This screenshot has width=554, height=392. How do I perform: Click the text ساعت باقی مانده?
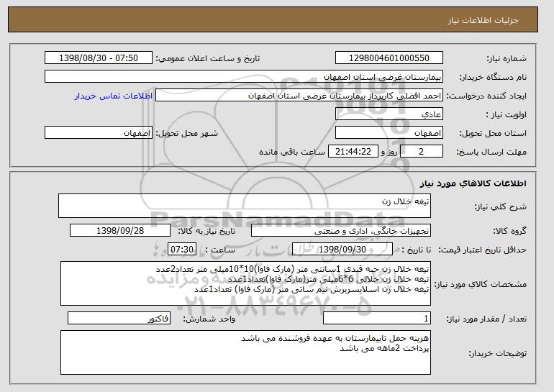pos(292,152)
